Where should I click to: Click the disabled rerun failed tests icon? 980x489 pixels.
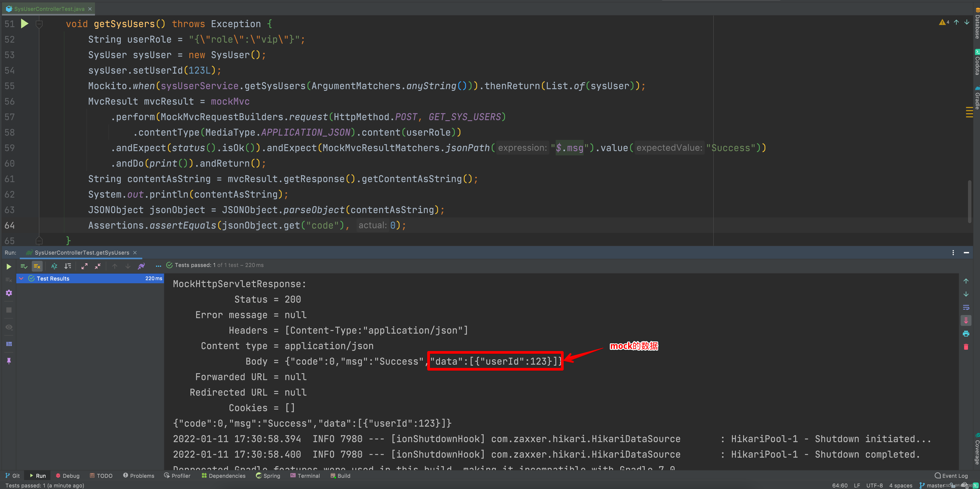point(9,280)
